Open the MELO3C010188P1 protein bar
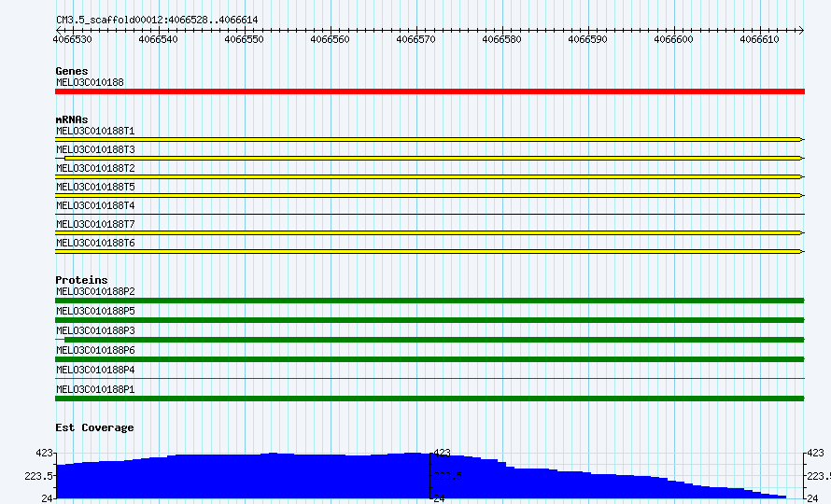 [x=430, y=399]
